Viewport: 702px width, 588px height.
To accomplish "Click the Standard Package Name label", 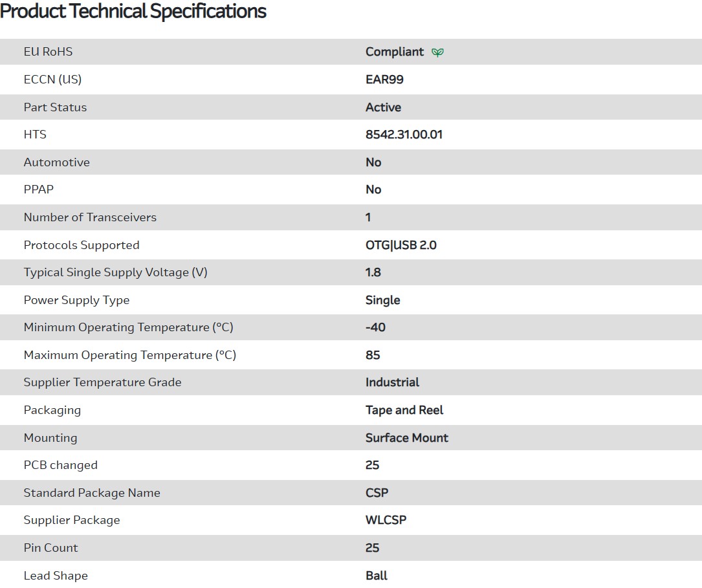I will coord(92,493).
